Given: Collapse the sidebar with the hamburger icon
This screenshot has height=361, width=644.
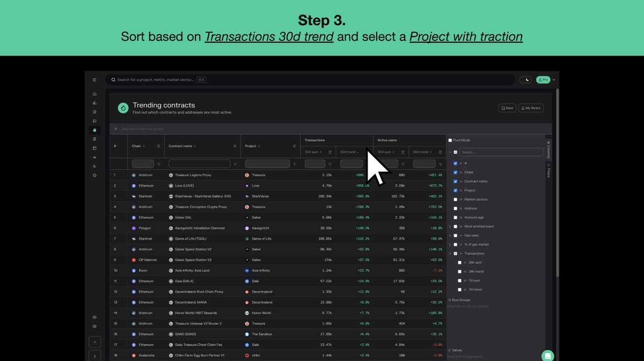Looking at the screenshot, I should [x=94, y=80].
